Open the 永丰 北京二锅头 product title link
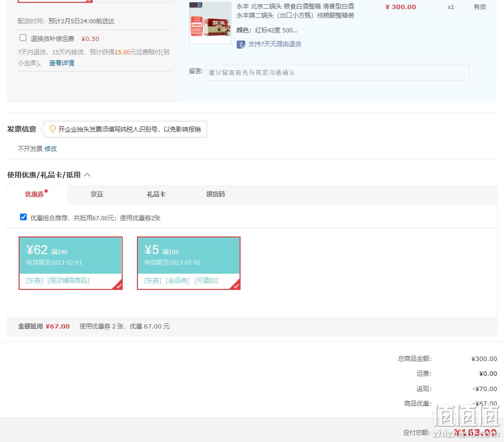Screen dimensions: 504x442 295,11
